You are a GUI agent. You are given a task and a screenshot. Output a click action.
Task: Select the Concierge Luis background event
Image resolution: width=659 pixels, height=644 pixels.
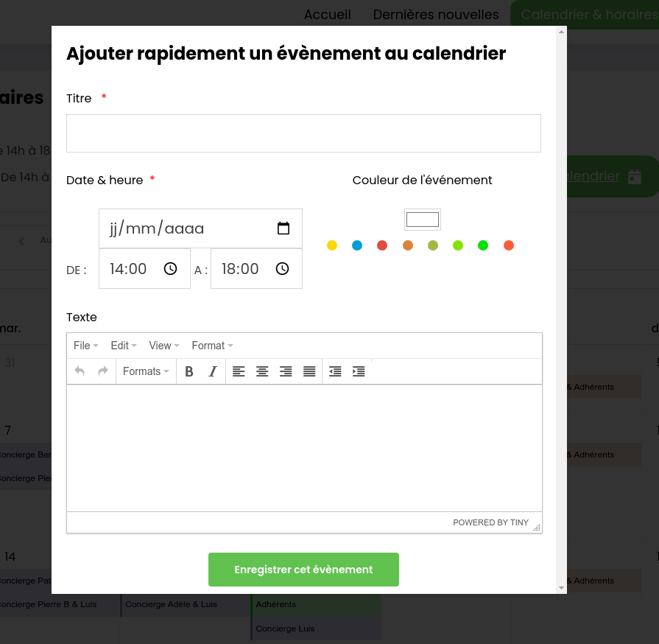point(316,629)
